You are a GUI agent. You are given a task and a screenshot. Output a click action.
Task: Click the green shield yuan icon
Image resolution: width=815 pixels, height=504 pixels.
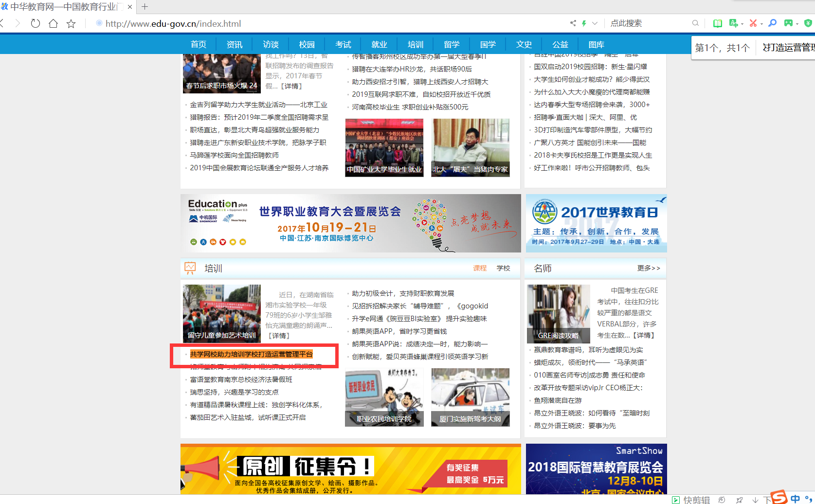(808, 23)
